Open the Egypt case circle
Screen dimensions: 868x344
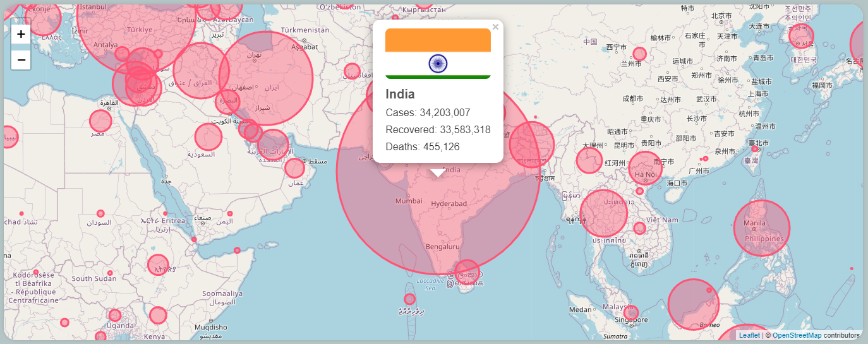pos(100,121)
